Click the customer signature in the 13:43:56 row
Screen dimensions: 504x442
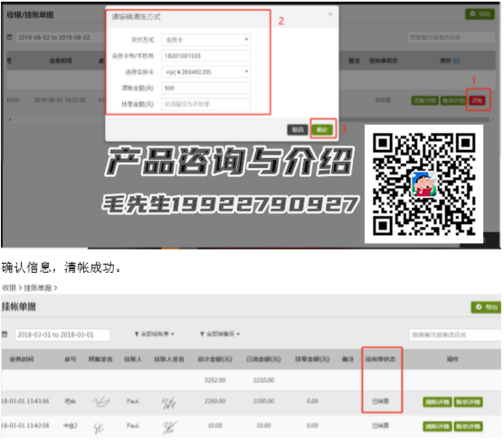coord(101,401)
